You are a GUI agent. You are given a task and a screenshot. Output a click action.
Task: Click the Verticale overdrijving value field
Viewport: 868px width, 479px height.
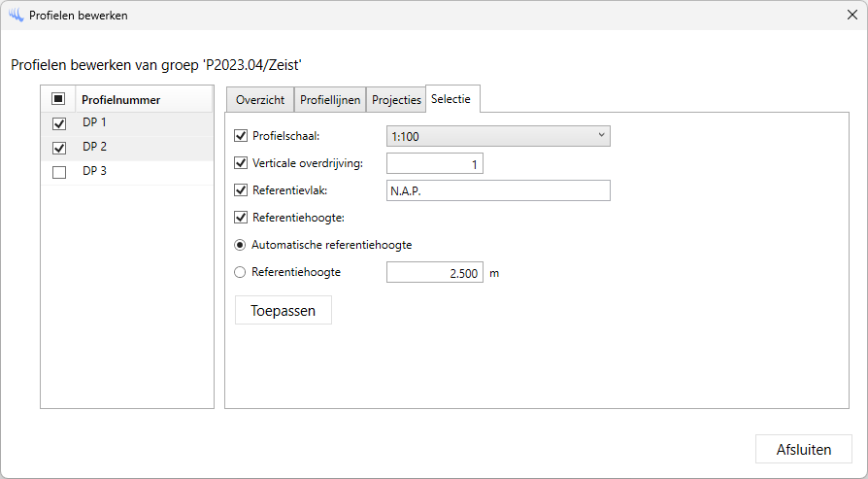pyautogui.click(x=435, y=164)
